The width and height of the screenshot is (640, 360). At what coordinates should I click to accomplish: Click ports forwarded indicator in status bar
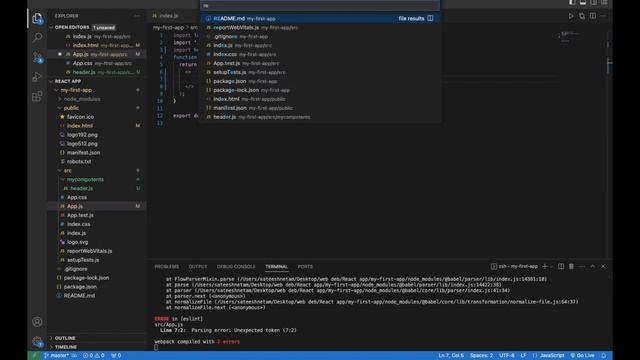[116, 356]
